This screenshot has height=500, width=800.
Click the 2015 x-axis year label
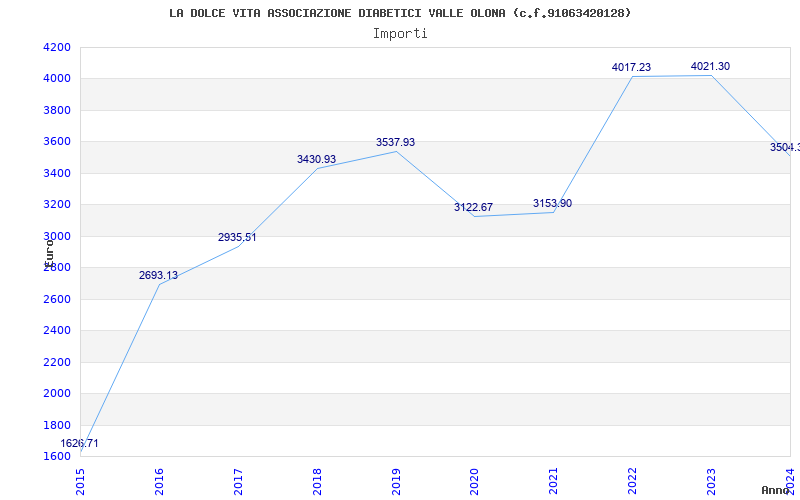pyautogui.click(x=80, y=482)
